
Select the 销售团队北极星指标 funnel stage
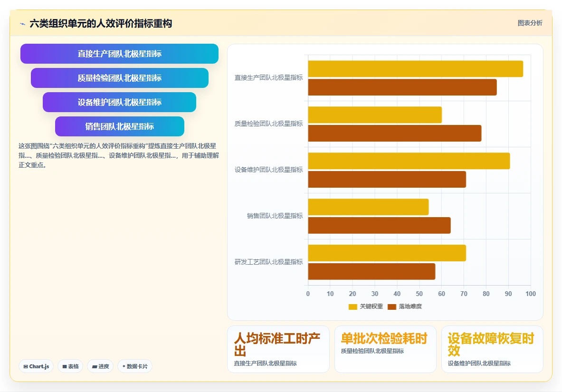click(x=119, y=126)
